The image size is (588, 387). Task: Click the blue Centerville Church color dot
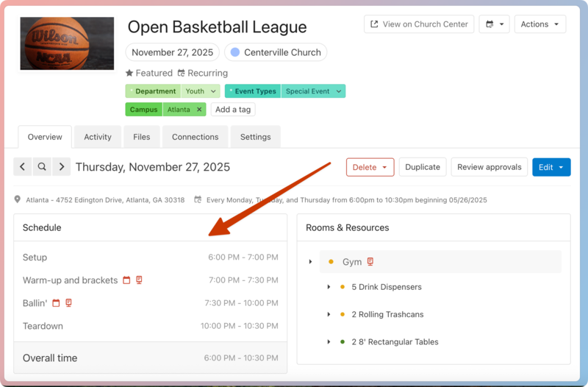pyautogui.click(x=235, y=52)
